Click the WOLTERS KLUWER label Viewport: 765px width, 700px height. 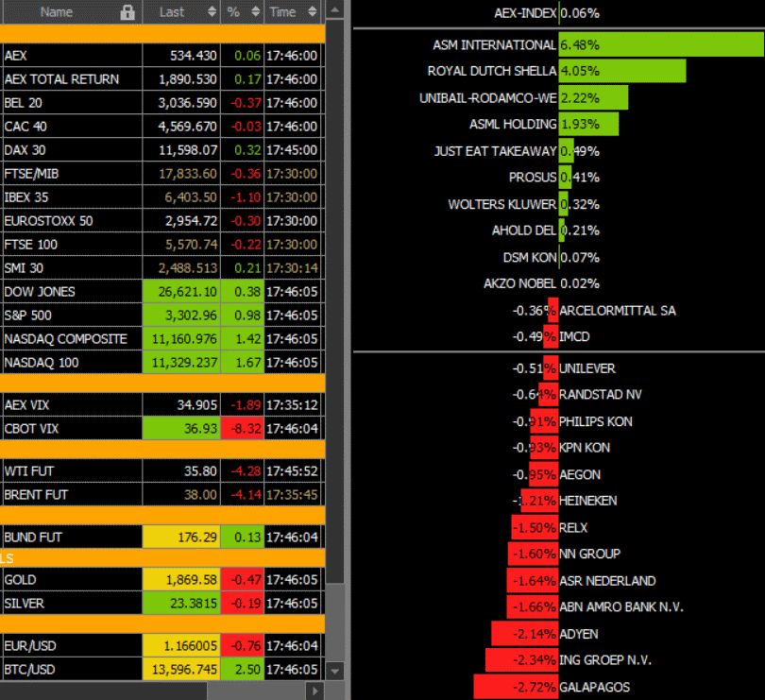click(x=502, y=204)
